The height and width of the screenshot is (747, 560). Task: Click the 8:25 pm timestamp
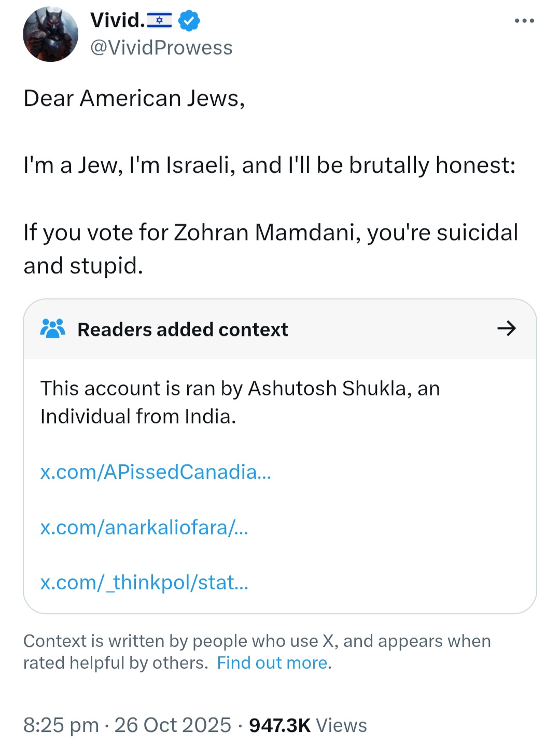coord(61,725)
